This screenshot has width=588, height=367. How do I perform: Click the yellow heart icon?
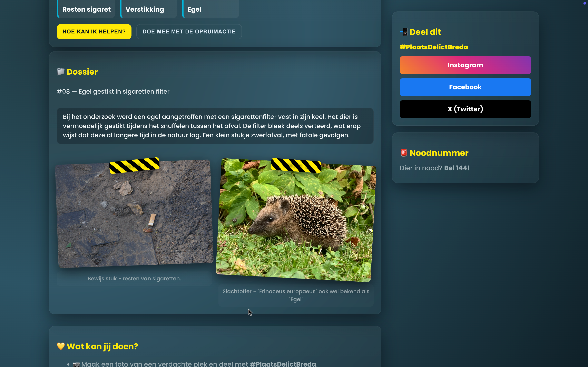[61, 346]
